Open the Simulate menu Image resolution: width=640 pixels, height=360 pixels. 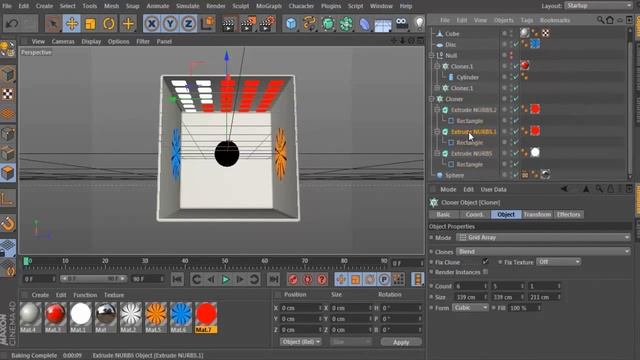(x=188, y=6)
